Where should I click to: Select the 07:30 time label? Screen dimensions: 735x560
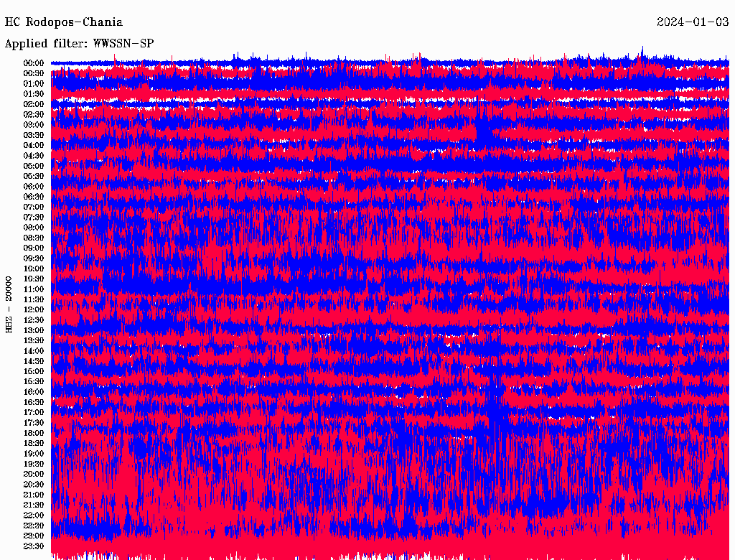[34, 217]
